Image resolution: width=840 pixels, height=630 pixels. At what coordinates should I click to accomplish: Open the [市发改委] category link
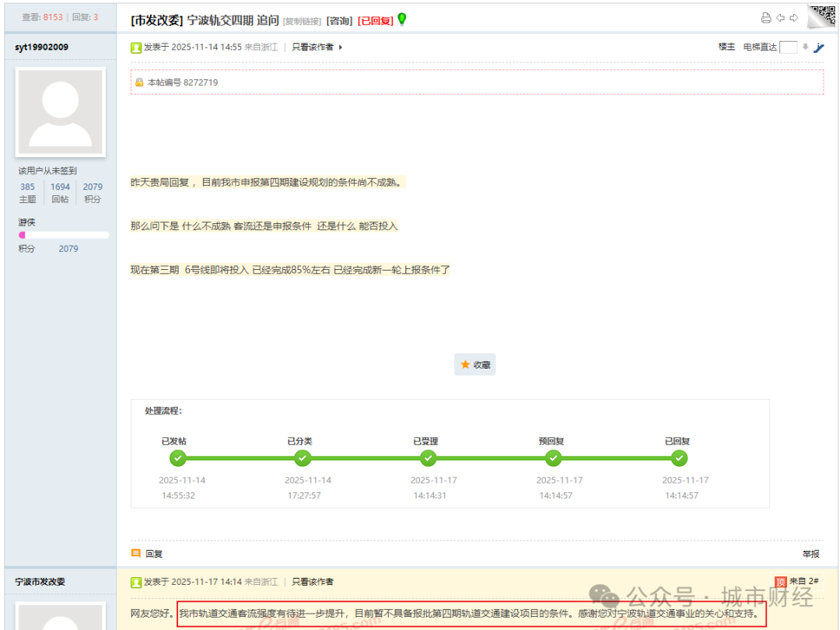coord(157,20)
